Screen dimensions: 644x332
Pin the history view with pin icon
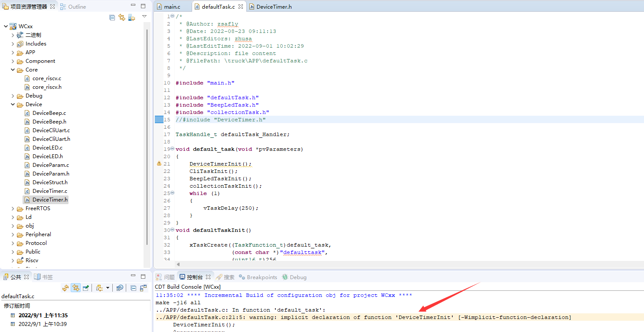(86, 288)
